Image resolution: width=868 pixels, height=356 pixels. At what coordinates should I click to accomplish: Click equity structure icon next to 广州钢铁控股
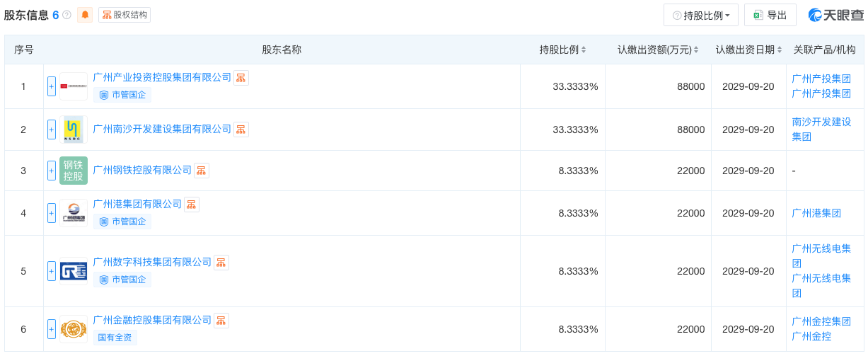click(202, 171)
